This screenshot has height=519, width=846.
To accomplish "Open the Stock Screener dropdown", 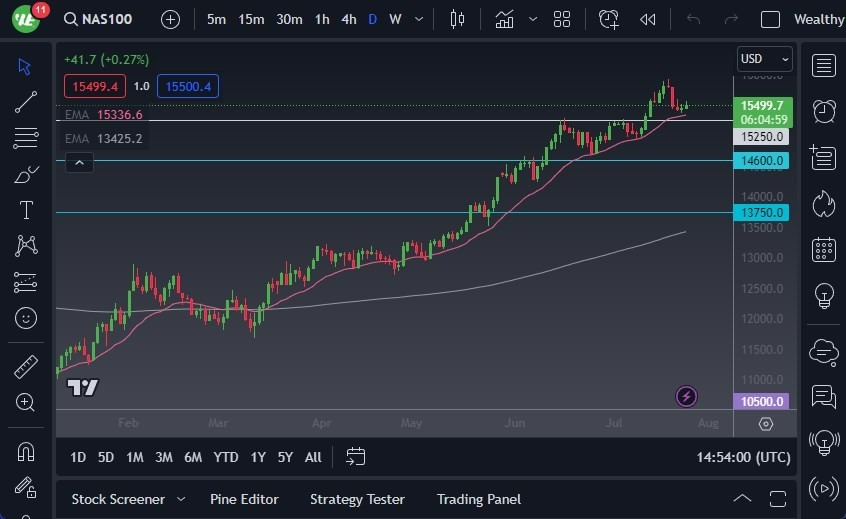I will [128, 500].
